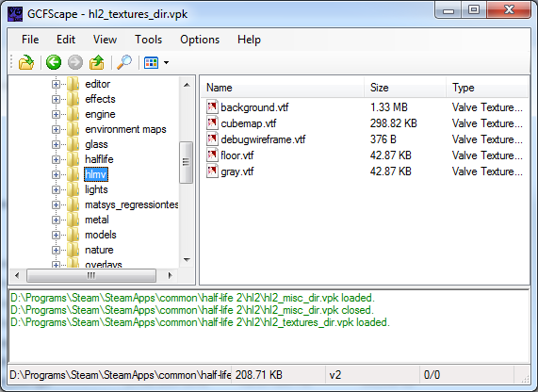Select the debugwireframe.vtf file icon
538x392 pixels.
click(212, 139)
